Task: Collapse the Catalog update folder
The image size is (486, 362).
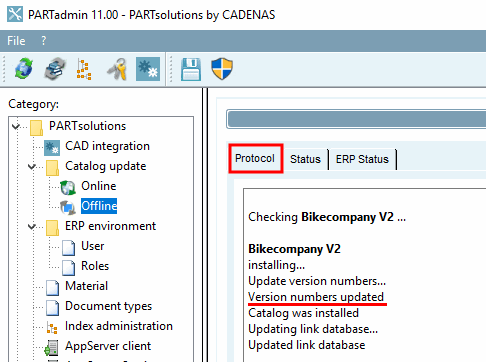Action: [x=32, y=166]
